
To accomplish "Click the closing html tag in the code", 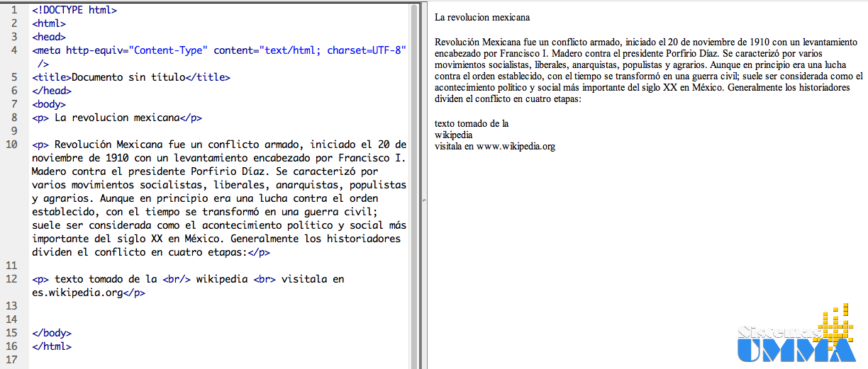I will [x=52, y=346].
